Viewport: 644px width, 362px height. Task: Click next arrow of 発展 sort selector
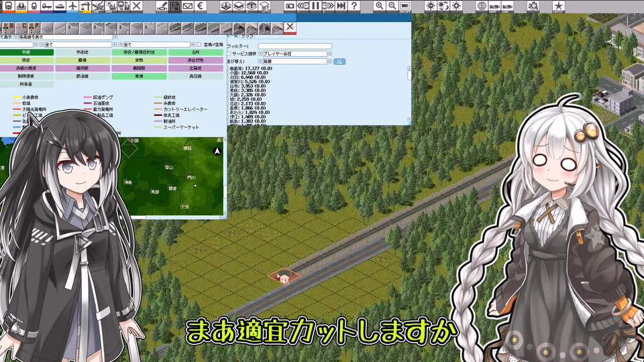click(x=330, y=62)
